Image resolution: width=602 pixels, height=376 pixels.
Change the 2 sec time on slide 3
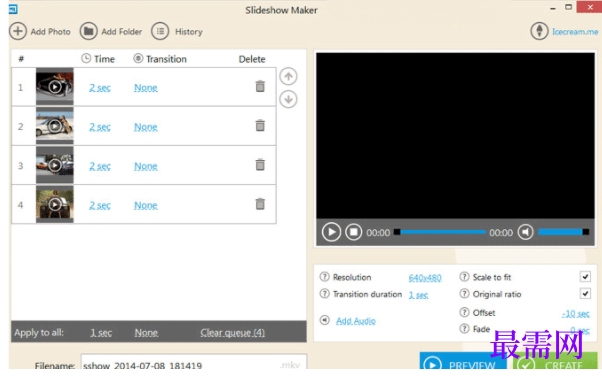[100, 166]
